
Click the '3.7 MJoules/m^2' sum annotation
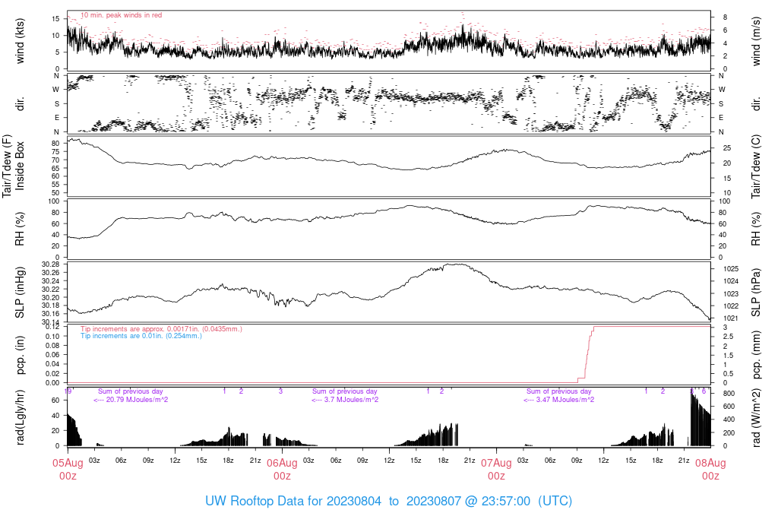(346, 400)
